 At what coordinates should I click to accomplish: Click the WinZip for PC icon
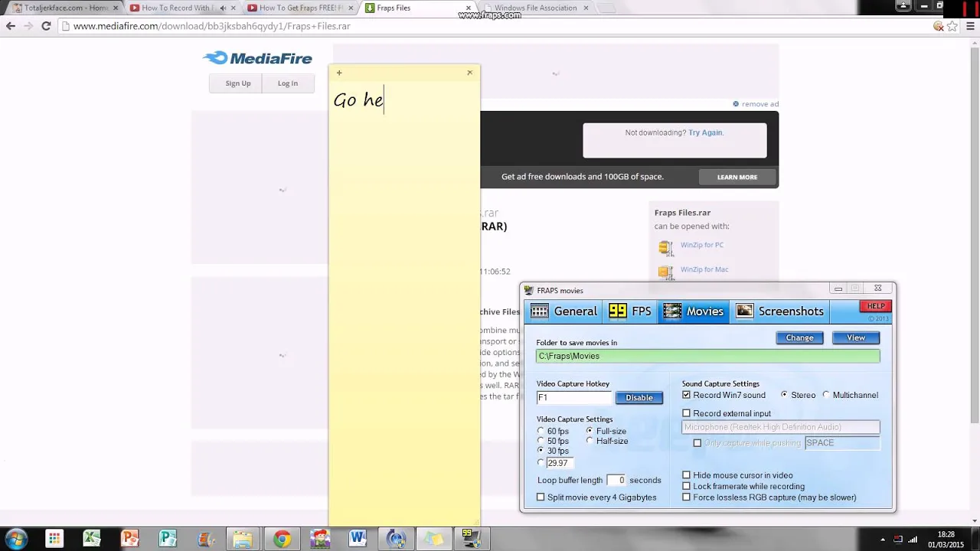(x=666, y=247)
